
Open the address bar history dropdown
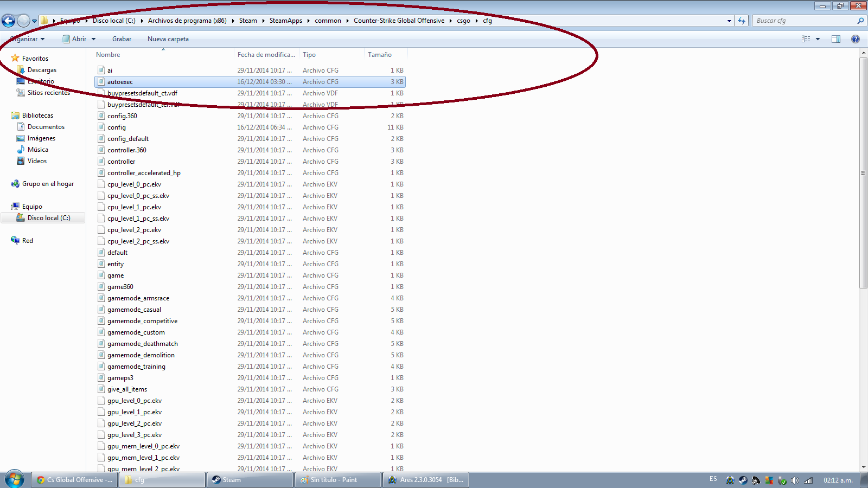coord(729,21)
